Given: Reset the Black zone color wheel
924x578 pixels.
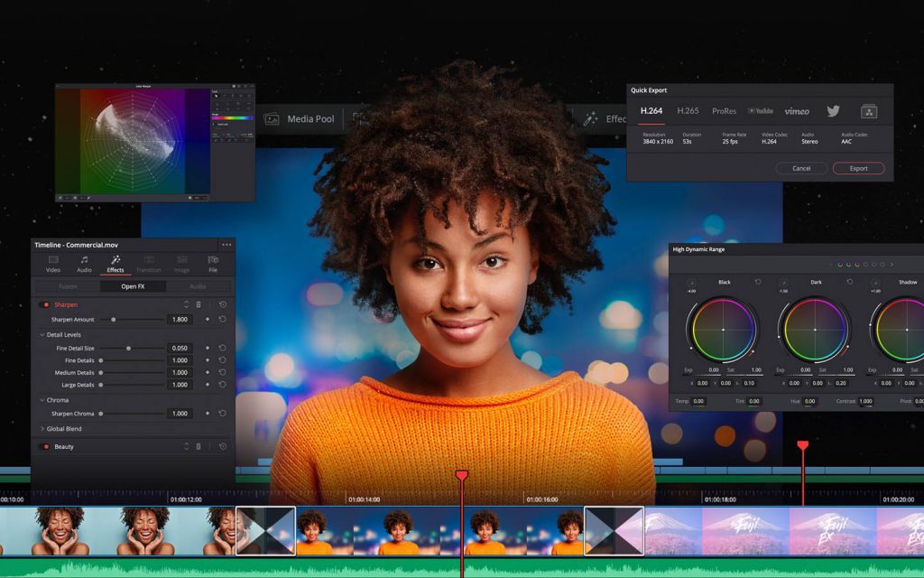Looking at the screenshot, I should tap(758, 282).
